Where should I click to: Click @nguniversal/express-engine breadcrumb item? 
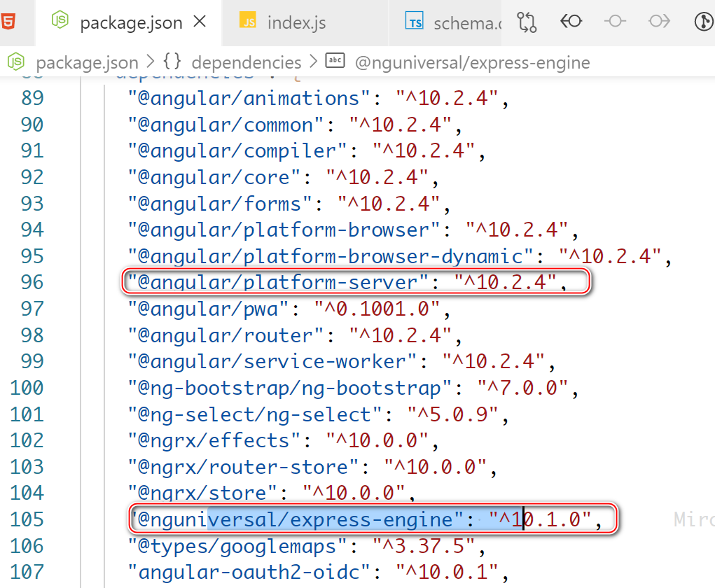[x=473, y=62]
